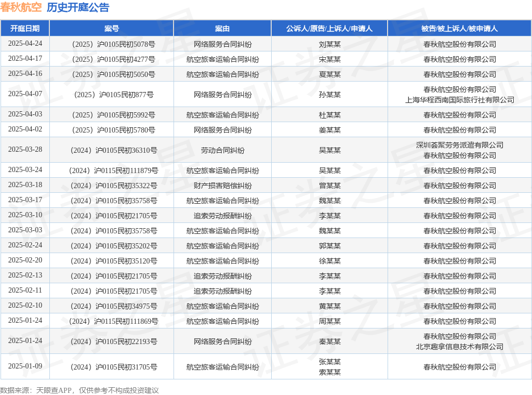Click the 开庭日期 column header
Viewport: 532px width, 395px height.
[x=25, y=29]
